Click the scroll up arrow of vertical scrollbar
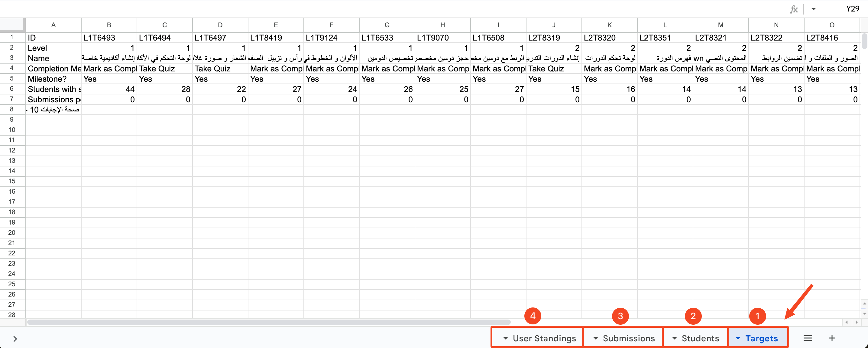 point(864,304)
